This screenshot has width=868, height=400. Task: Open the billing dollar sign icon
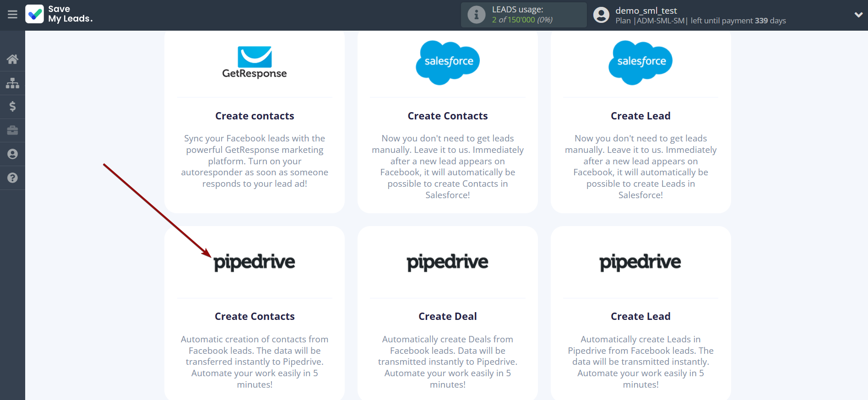tap(12, 107)
